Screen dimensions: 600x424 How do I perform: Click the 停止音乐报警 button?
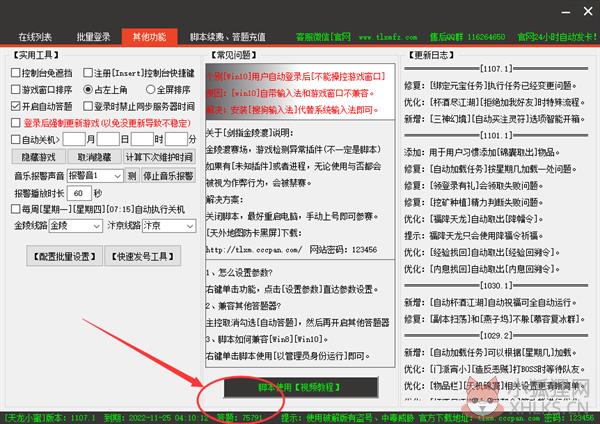(x=168, y=176)
